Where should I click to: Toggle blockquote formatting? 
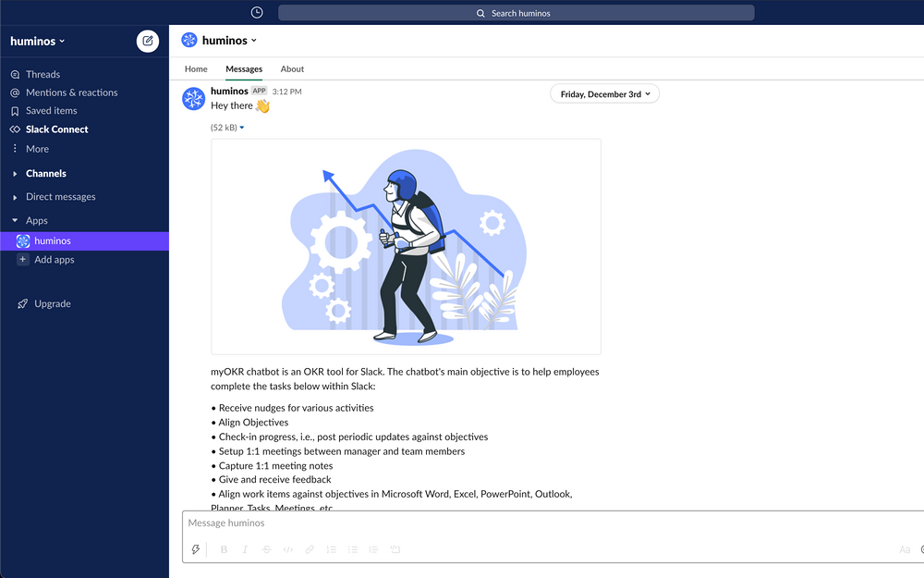point(373,549)
